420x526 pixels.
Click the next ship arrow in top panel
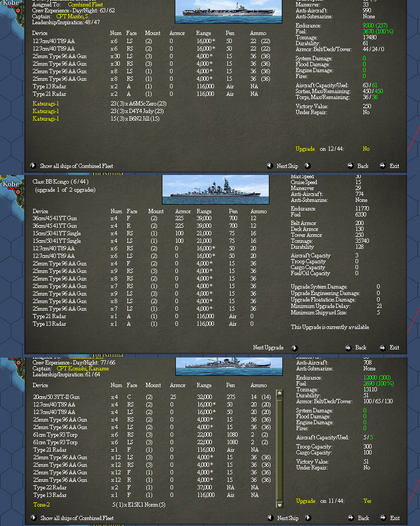(x=308, y=166)
